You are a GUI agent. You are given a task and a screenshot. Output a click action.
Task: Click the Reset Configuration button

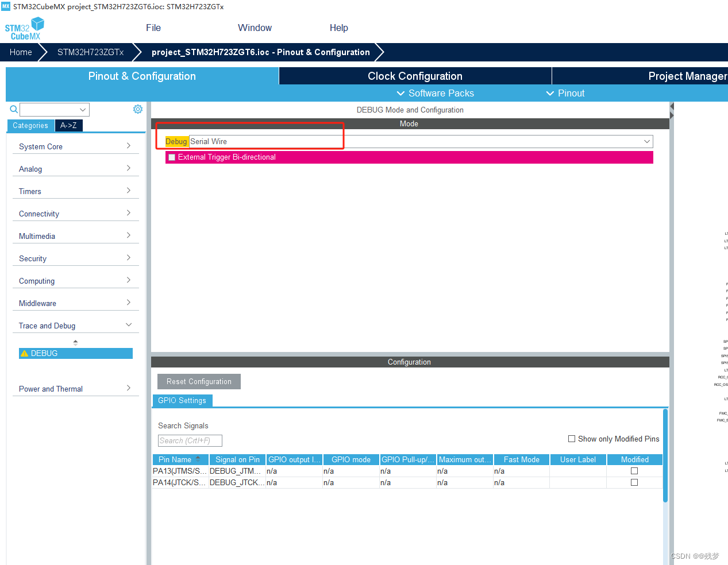coord(199,381)
